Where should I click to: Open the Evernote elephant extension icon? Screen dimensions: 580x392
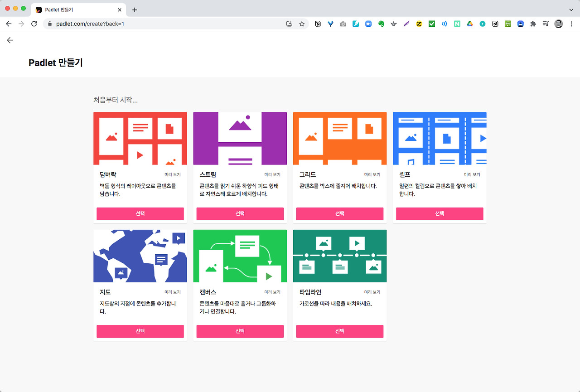pyautogui.click(x=381, y=24)
